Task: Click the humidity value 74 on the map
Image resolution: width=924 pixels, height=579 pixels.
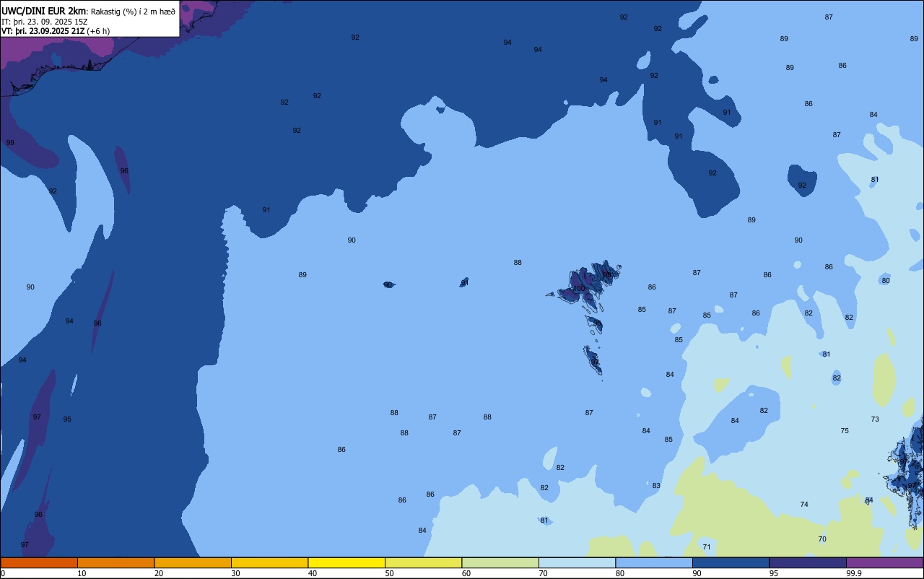Action: (804, 505)
